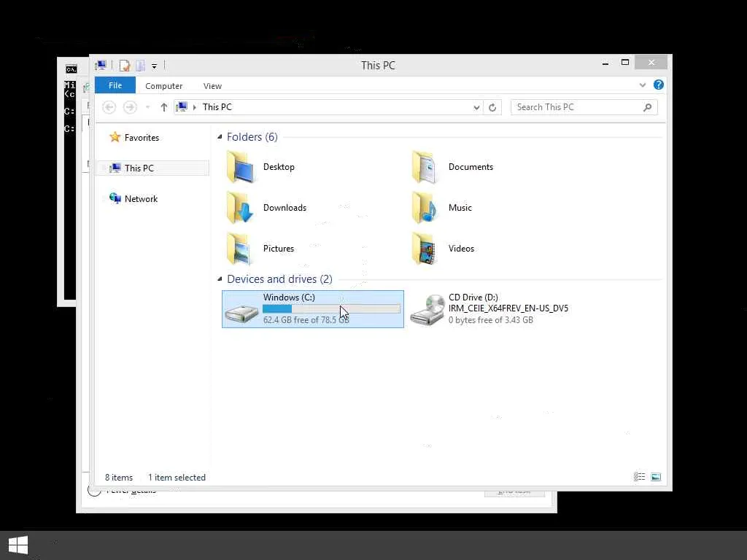
Task: Select the Desktop folder icon
Action: point(240,167)
